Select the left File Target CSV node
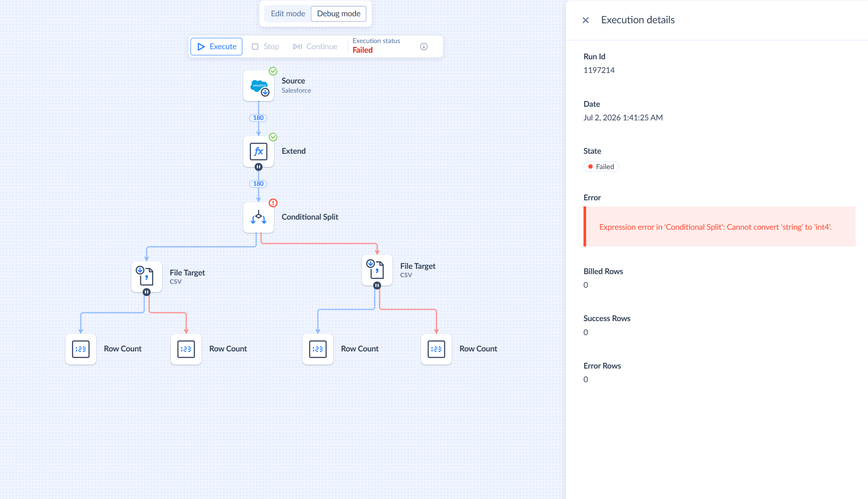Screen dimensions: 868x499 point(147,277)
